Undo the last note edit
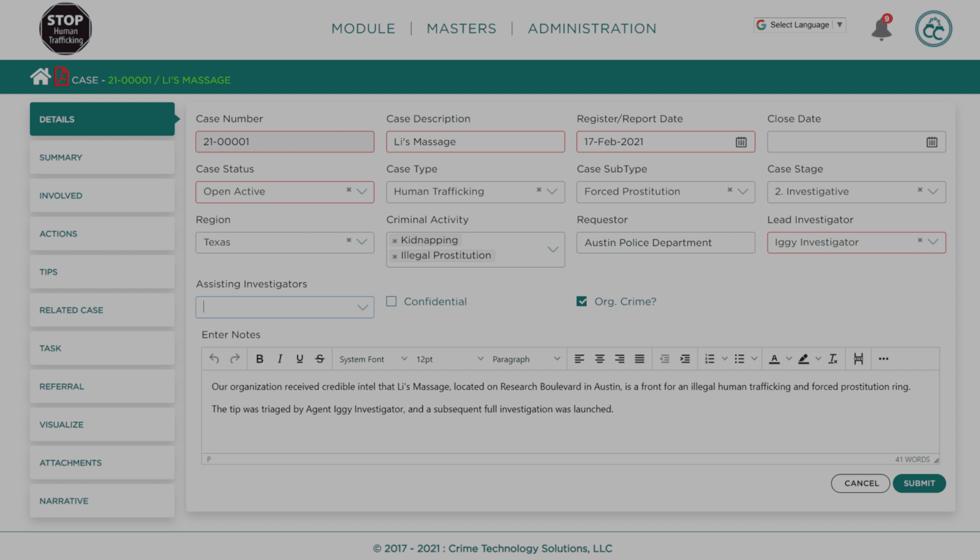Viewport: 980px width, 560px height. [x=214, y=359]
